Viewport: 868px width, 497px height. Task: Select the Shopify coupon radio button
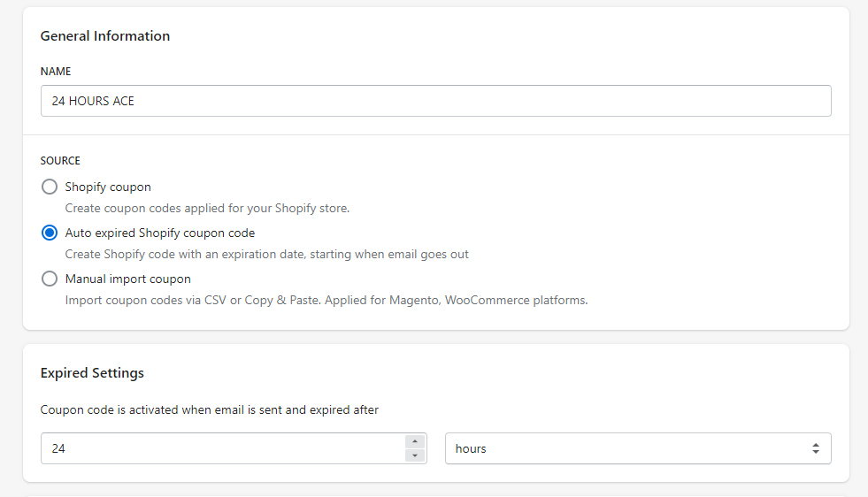50,187
